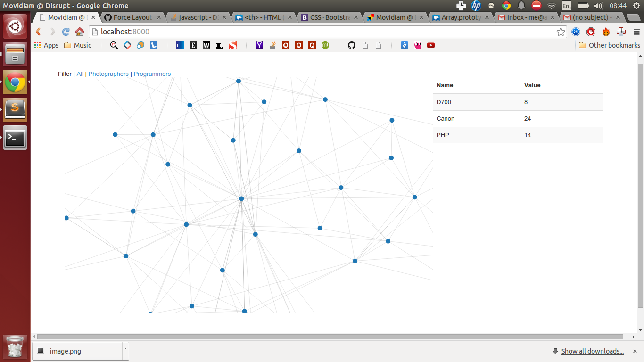Viewport: 644px width, 362px height.
Task: Click the Show all downloads link
Action: 592,351
